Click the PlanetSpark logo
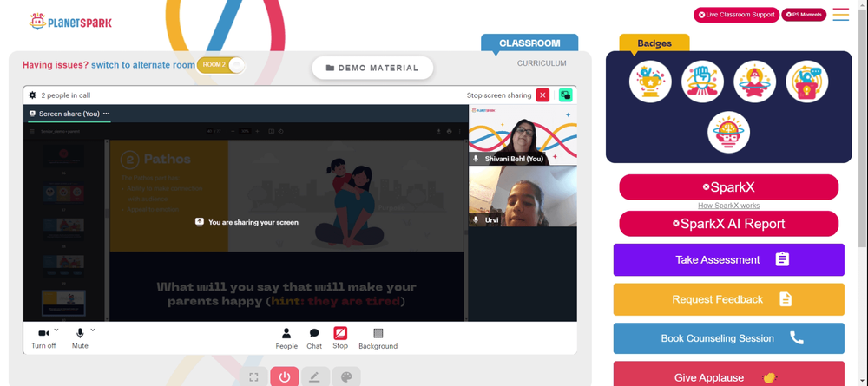The image size is (868, 386). pyautogui.click(x=70, y=23)
